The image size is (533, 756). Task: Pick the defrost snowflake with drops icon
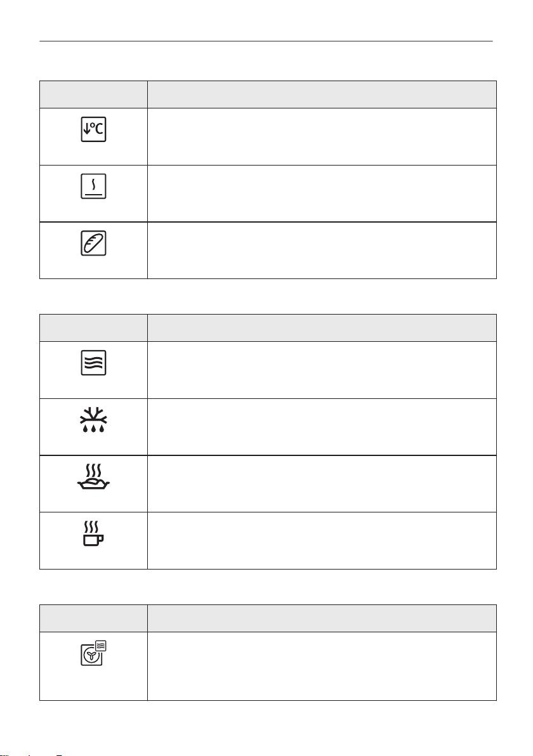pyautogui.click(x=93, y=420)
